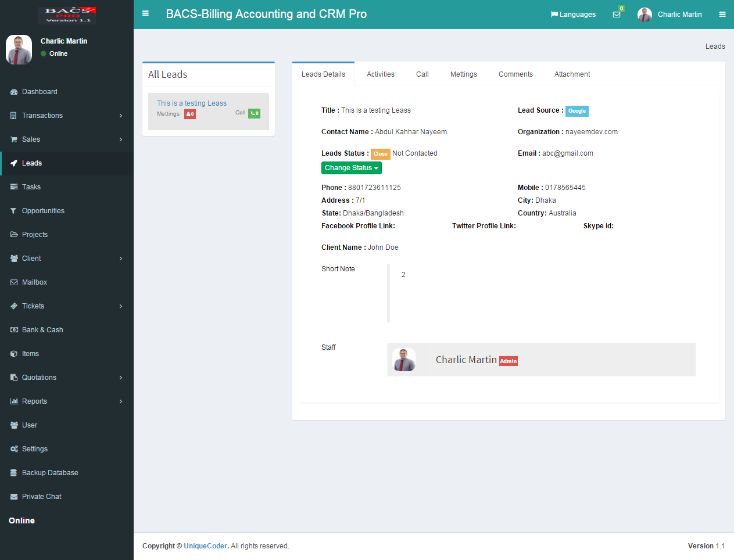Switch to the Attachment tab
Viewport: 734px width, 560px height.
click(572, 74)
